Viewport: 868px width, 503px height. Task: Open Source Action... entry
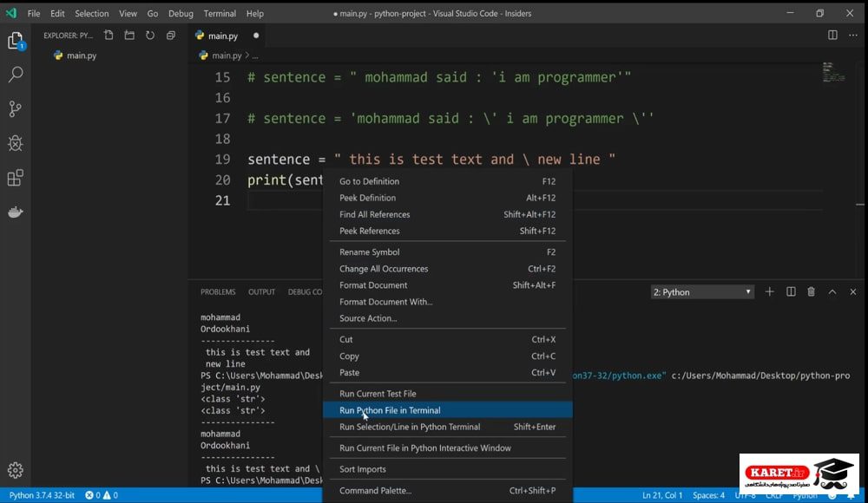[447, 318]
